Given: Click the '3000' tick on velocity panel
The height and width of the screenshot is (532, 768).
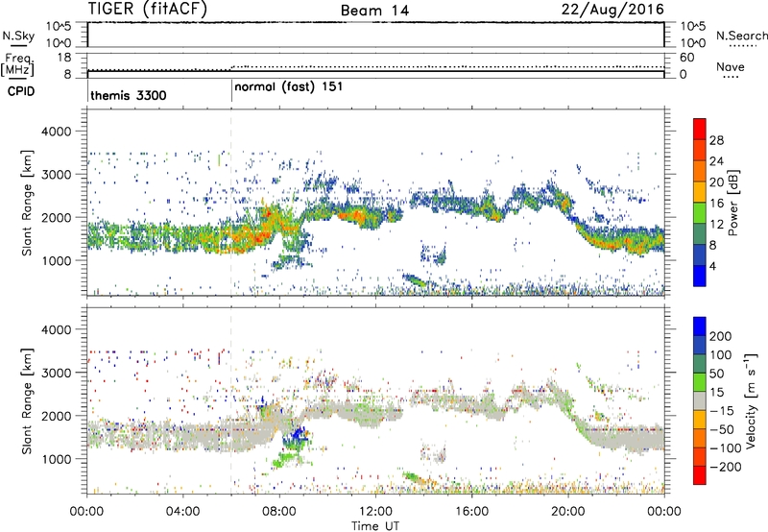Looking at the screenshot, I should tap(56, 373).
